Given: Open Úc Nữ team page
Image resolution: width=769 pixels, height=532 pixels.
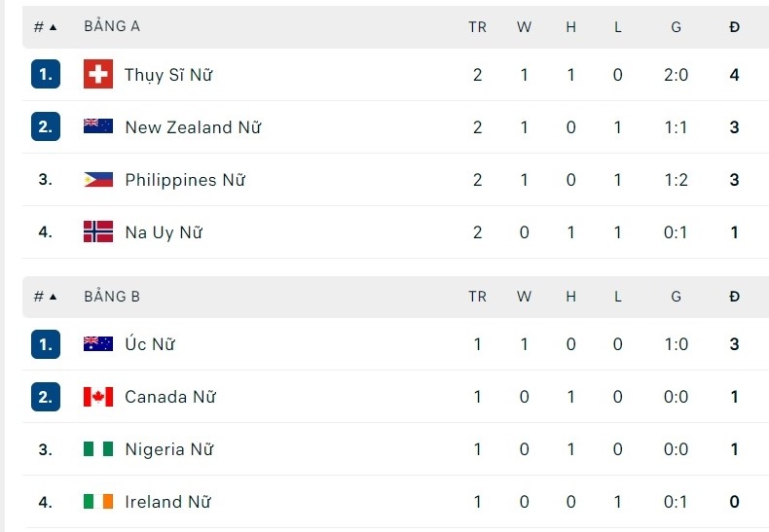Looking at the screenshot, I should (x=150, y=343).
